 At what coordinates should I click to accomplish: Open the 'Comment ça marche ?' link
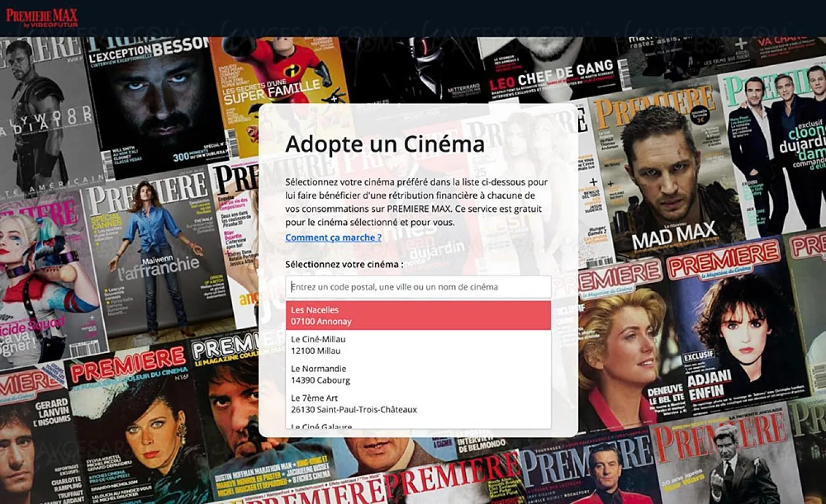point(333,237)
